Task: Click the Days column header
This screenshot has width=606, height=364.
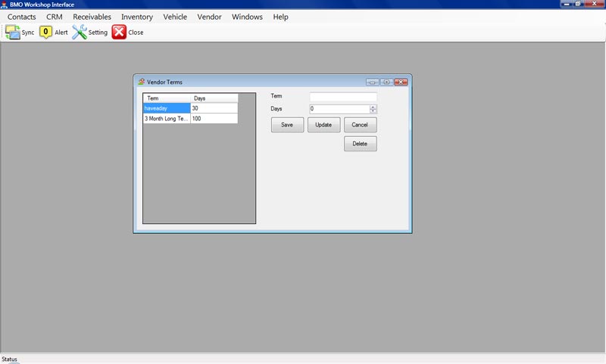Action: pyautogui.click(x=214, y=98)
